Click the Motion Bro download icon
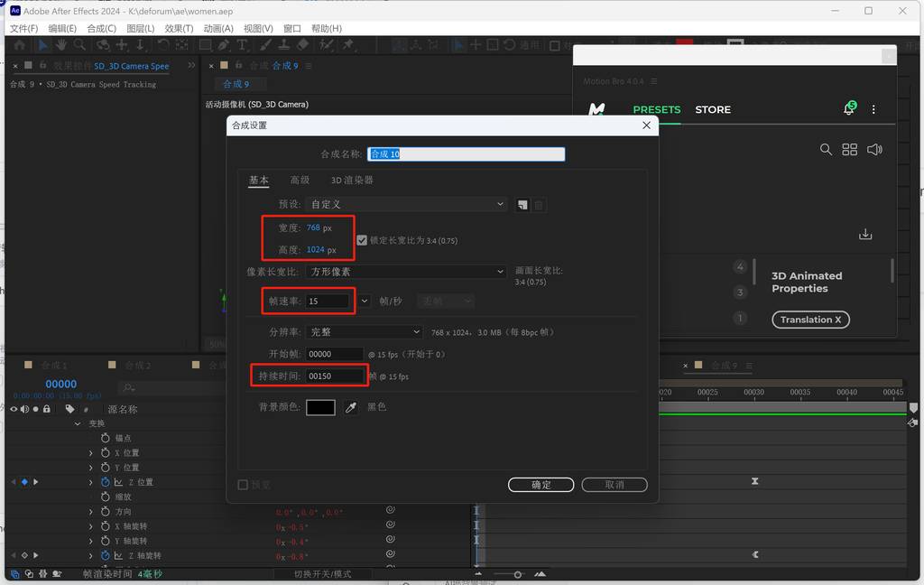The width and height of the screenshot is (924, 585). tap(865, 235)
